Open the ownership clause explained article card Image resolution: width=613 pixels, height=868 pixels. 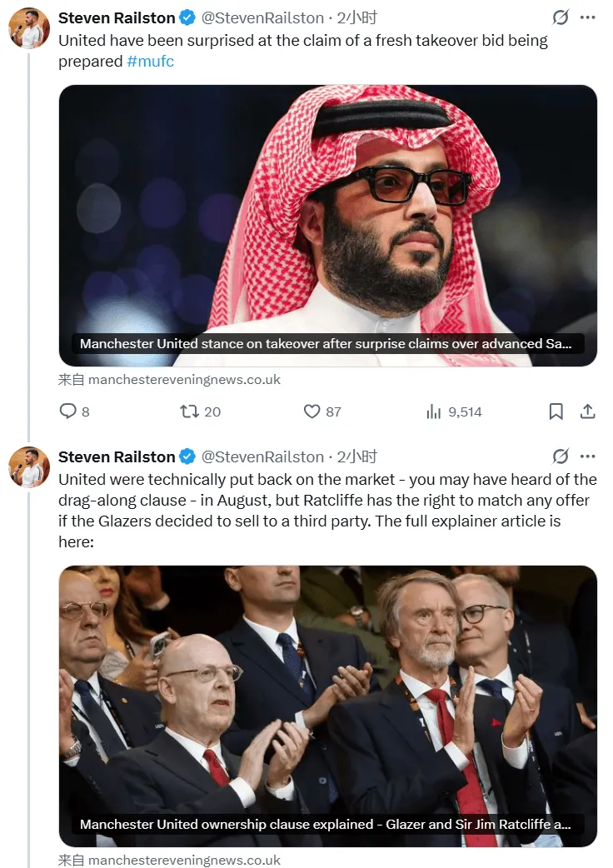pos(327,706)
